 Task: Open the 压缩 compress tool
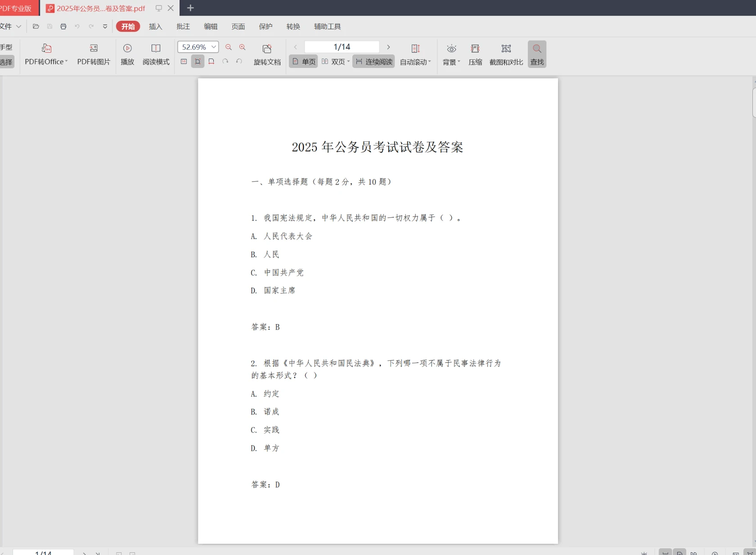(x=475, y=54)
